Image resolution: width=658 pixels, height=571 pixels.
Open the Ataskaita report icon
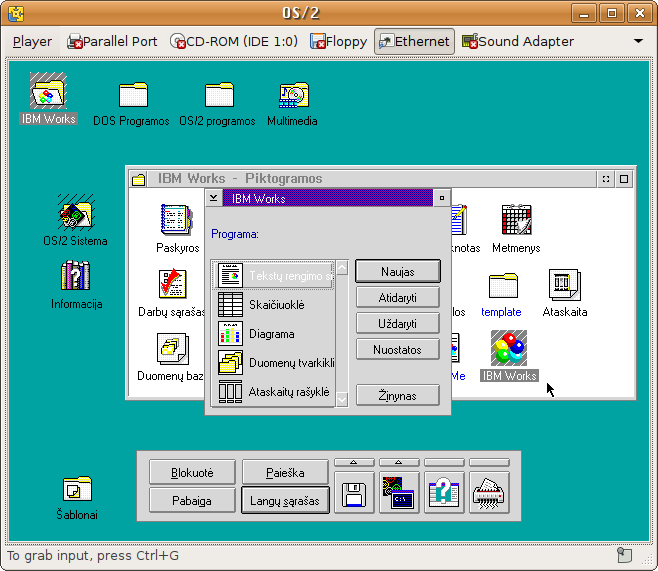(565, 284)
